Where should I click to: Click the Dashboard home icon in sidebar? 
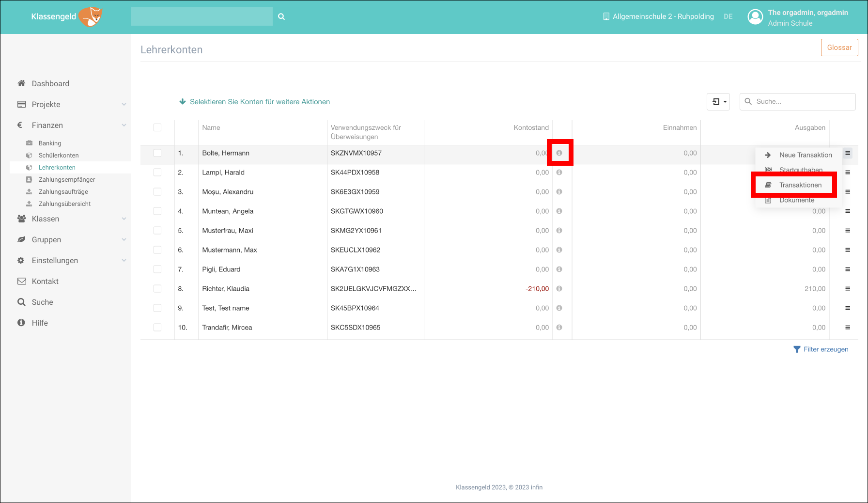pos(21,83)
